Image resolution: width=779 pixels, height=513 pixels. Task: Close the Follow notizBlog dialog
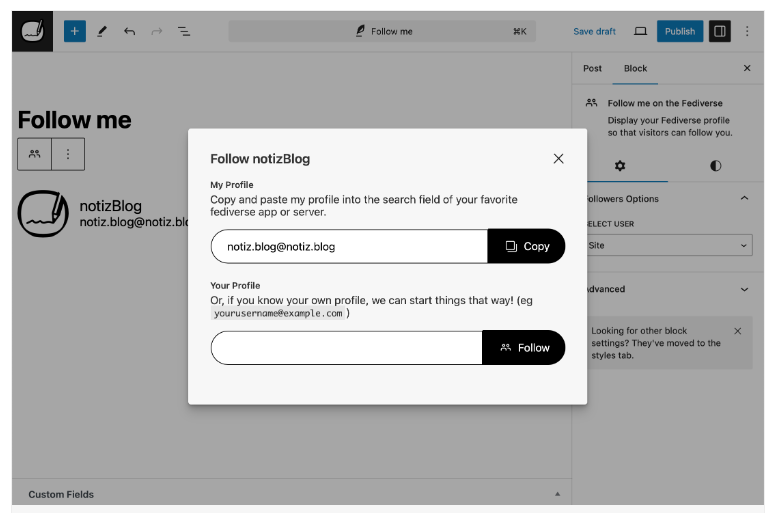click(x=558, y=158)
